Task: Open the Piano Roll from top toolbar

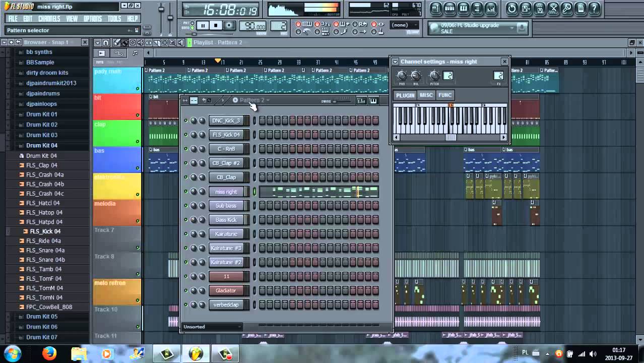Action: pos(463,8)
